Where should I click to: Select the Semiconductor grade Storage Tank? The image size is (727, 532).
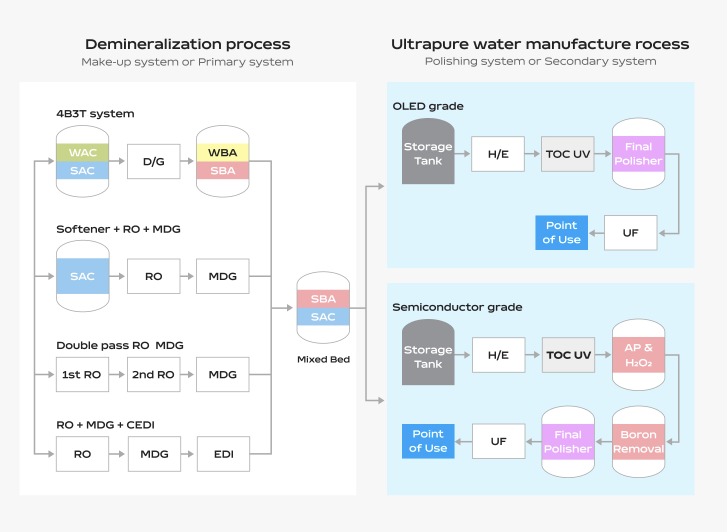(x=428, y=352)
